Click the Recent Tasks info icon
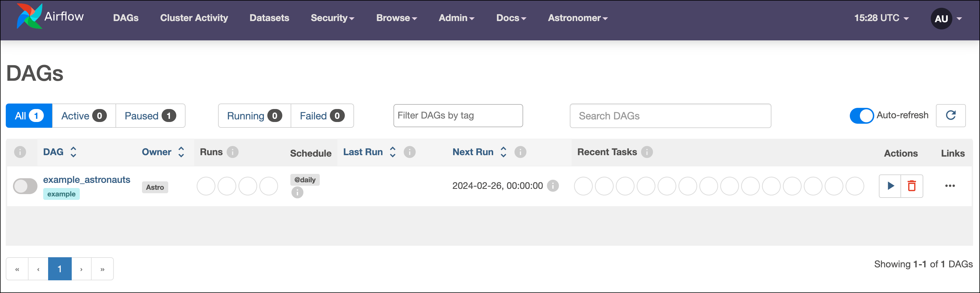The width and height of the screenshot is (980, 293). tap(647, 152)
